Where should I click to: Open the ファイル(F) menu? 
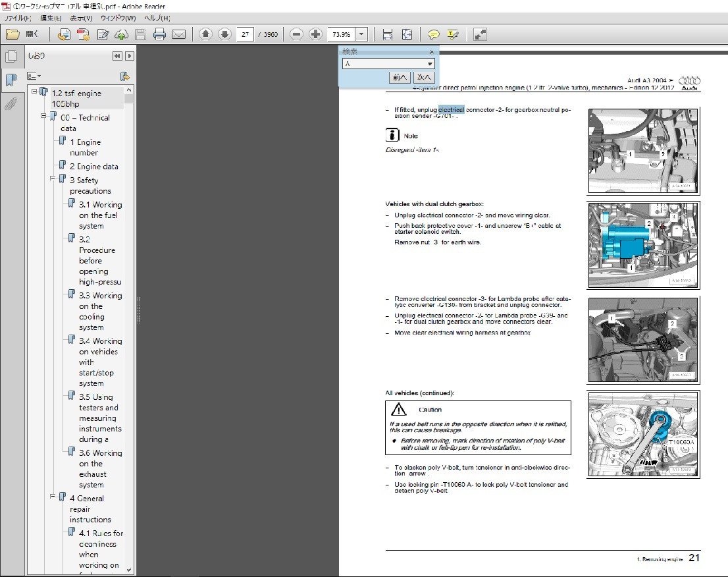pos(18,18)
